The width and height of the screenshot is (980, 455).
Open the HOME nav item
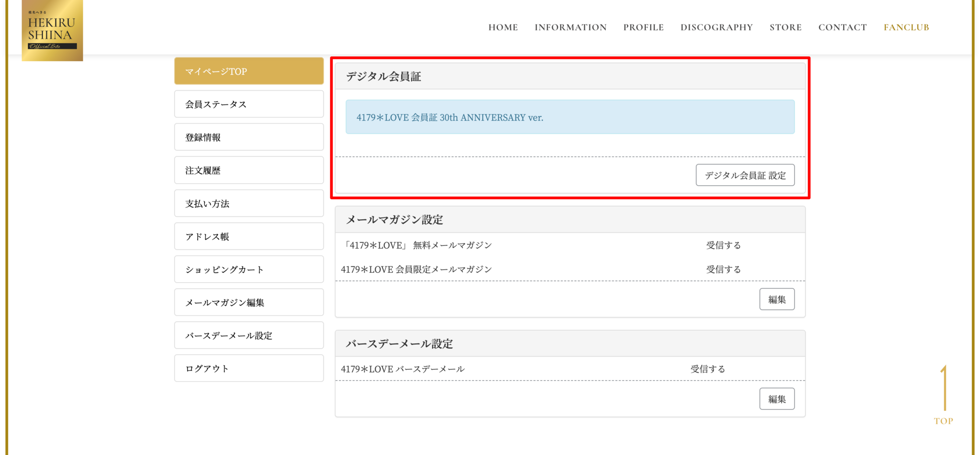point(503,27)
